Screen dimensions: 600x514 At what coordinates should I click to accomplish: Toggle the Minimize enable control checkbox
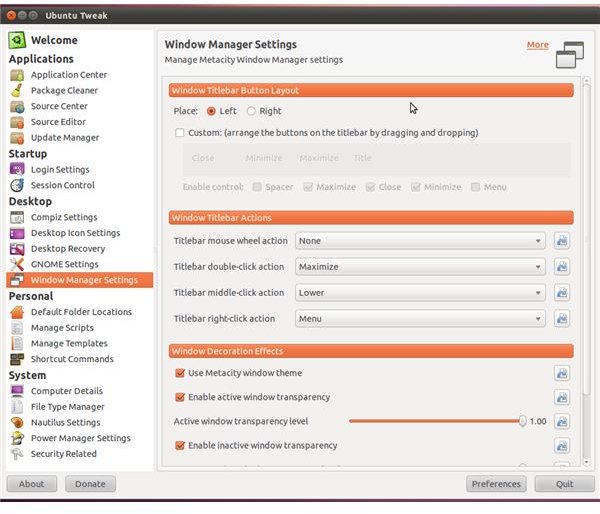click(x=416, y=187)
